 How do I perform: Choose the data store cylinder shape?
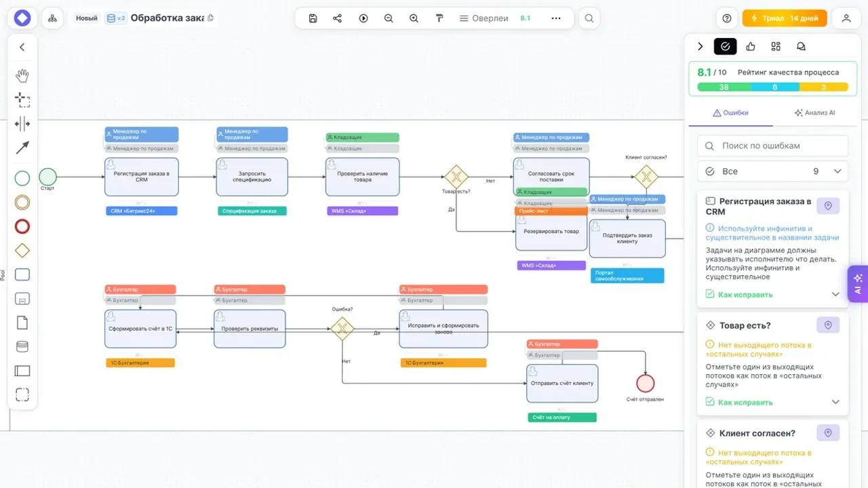click(22, 347)
